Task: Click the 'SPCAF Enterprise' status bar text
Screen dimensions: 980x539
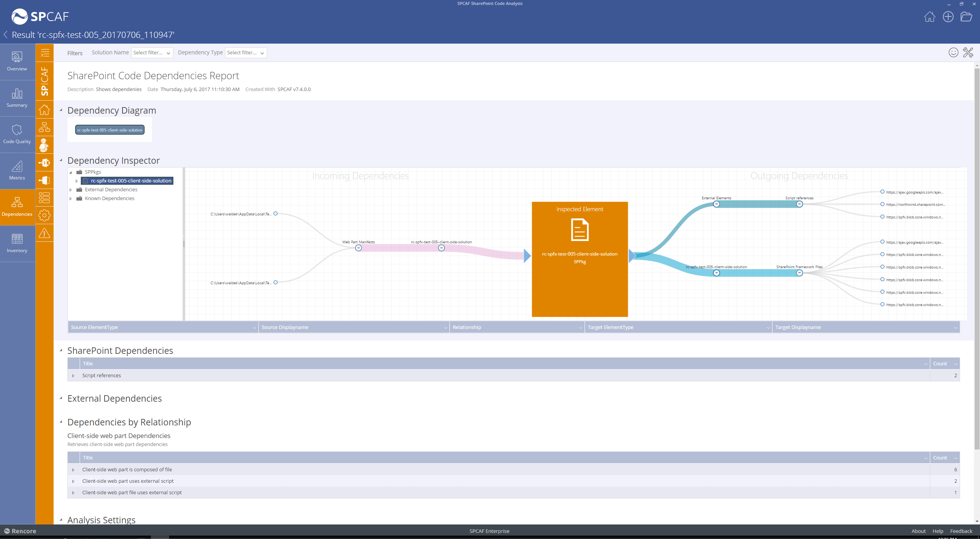Action: pos(489,531)
